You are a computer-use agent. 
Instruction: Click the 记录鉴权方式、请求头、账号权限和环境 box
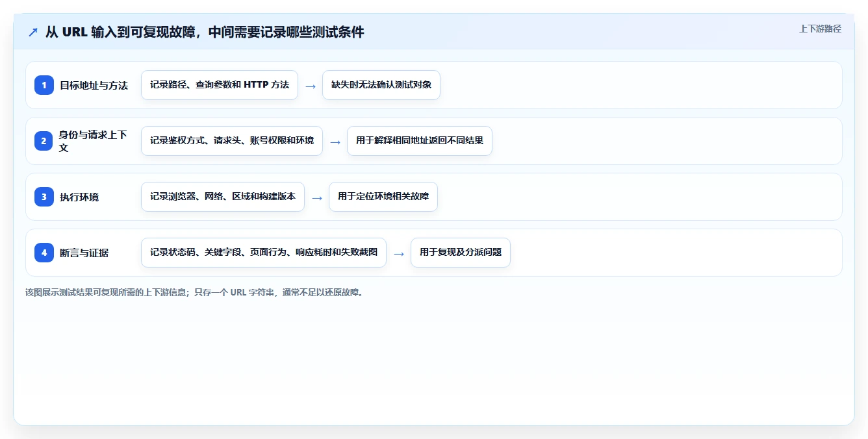232,141
